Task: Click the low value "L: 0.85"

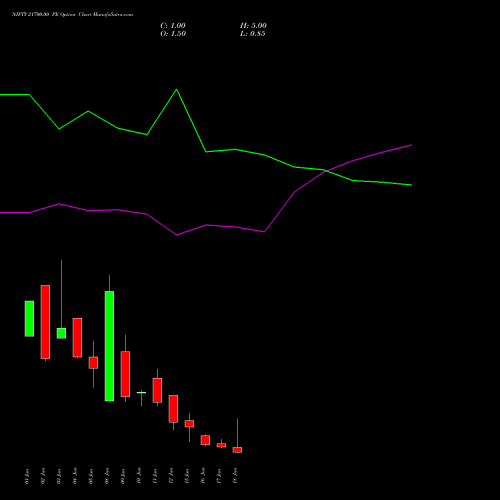Action: click(253, 34)
